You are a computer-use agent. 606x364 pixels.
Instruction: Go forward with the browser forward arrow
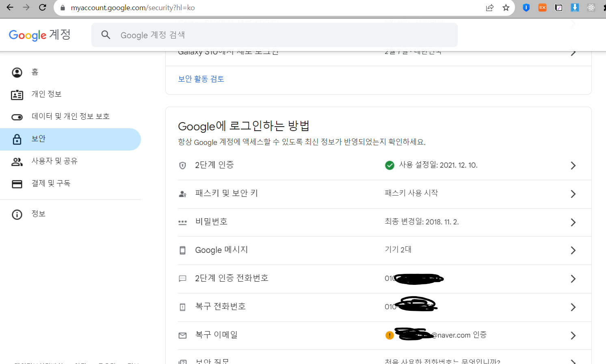coord(26,7)
